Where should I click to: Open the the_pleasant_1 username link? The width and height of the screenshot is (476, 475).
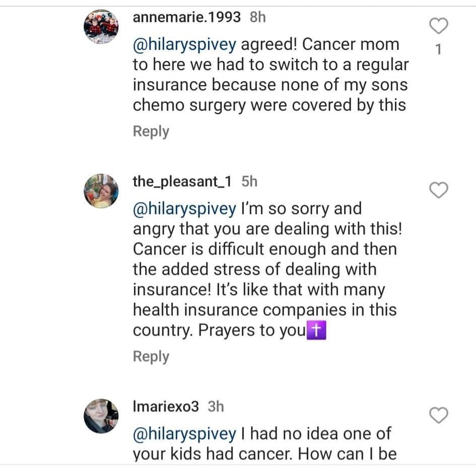(182, 181)
